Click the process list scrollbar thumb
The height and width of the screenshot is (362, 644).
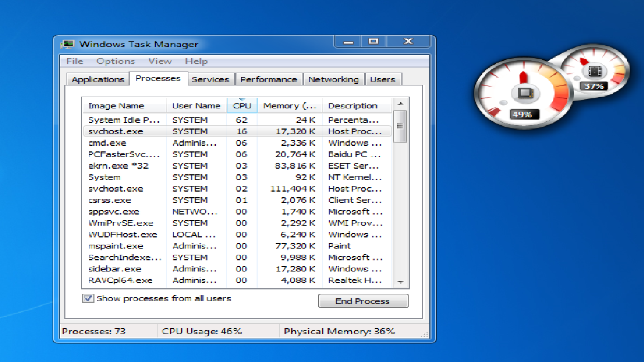coord(400,126)
